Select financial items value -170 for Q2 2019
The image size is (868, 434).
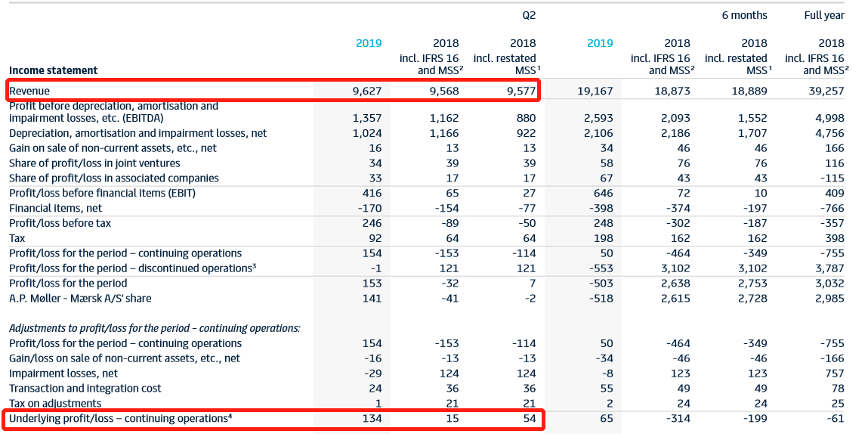point(369,208)
